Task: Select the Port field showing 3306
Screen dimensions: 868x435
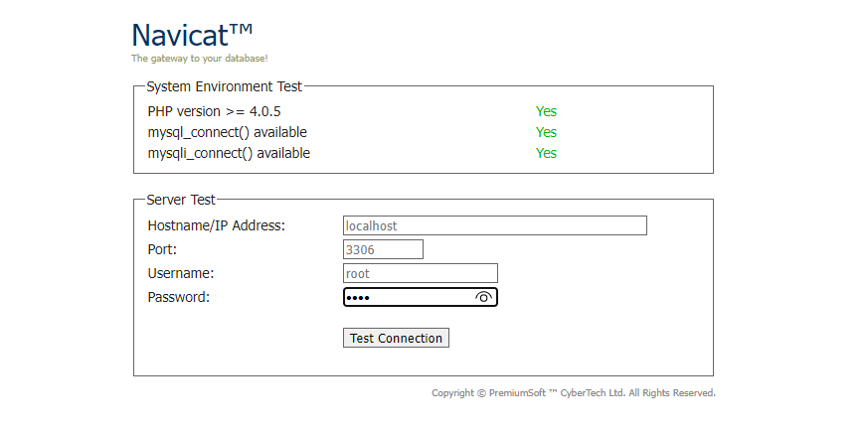Action: (x=383, y=249)
